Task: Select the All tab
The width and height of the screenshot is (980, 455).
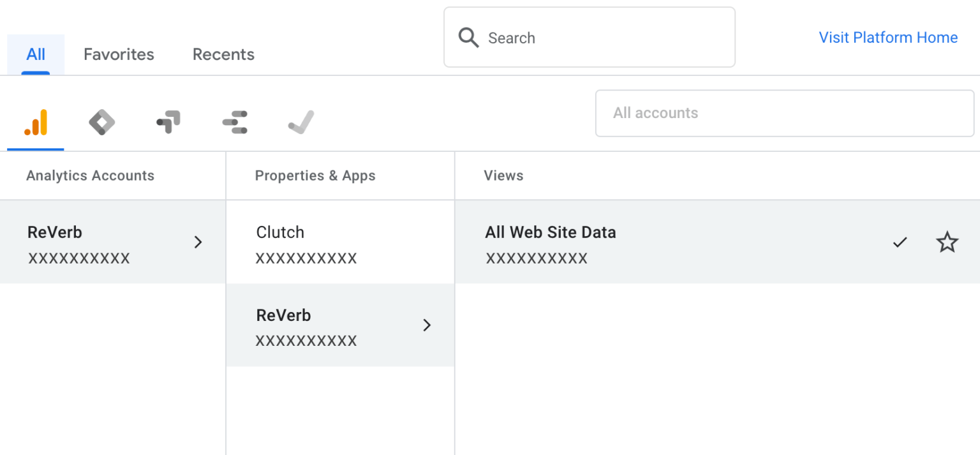Action: [x=35, y=54]
